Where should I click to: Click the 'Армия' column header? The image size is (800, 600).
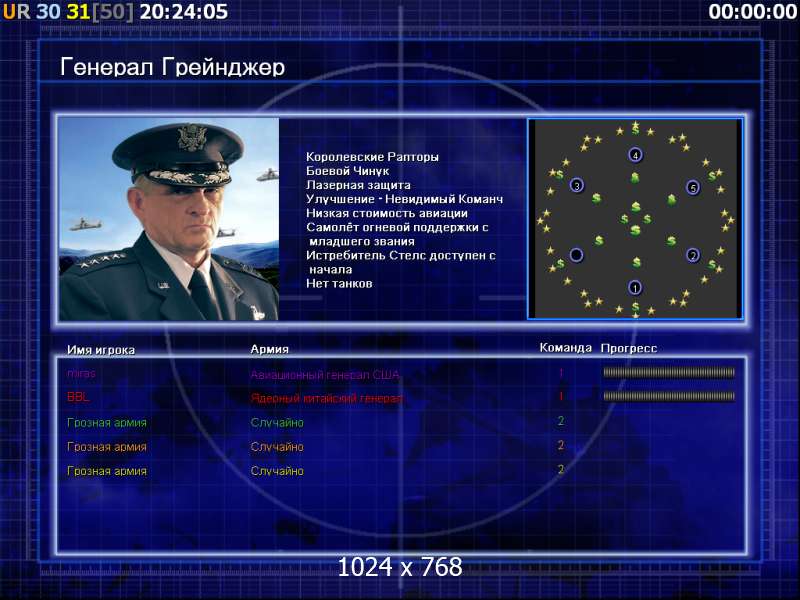pos(269,349)
